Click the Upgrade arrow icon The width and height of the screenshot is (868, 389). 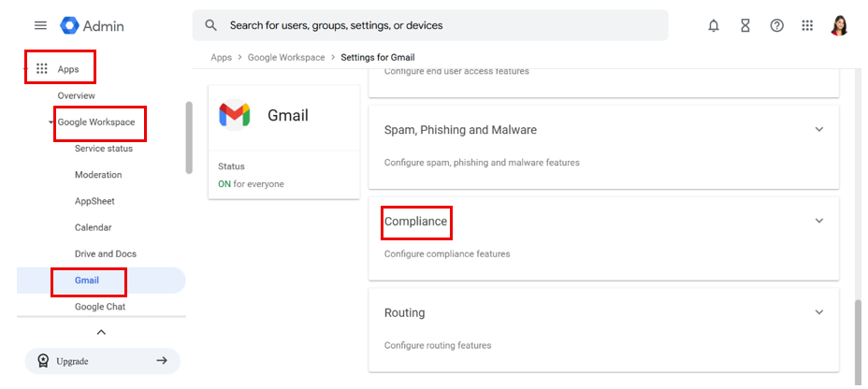click(162, 361)
